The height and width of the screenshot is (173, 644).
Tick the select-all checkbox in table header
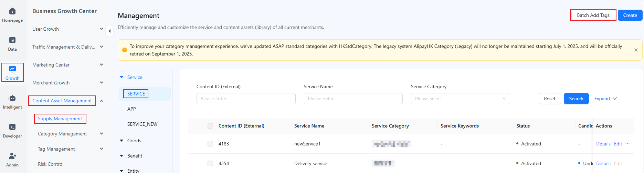click(x=210, y=126)
